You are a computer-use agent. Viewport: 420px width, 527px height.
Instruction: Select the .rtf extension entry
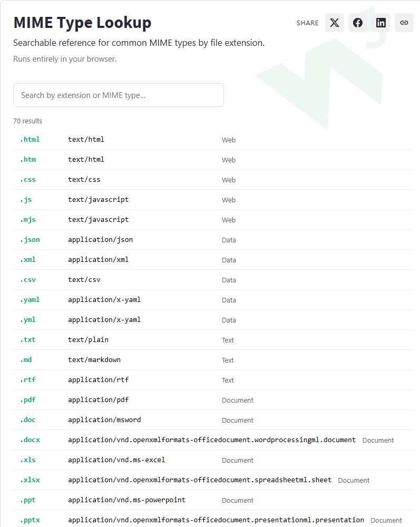(x=28, y=380)
